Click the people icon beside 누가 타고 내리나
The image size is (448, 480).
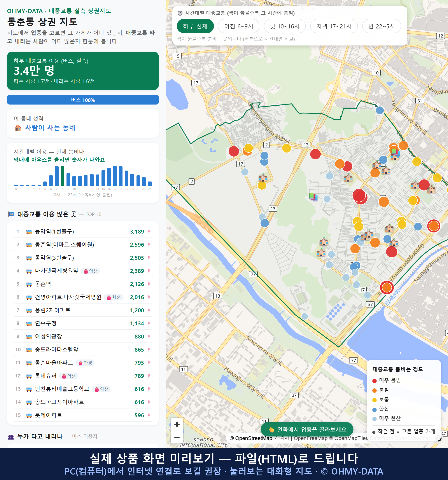(11, 437)
